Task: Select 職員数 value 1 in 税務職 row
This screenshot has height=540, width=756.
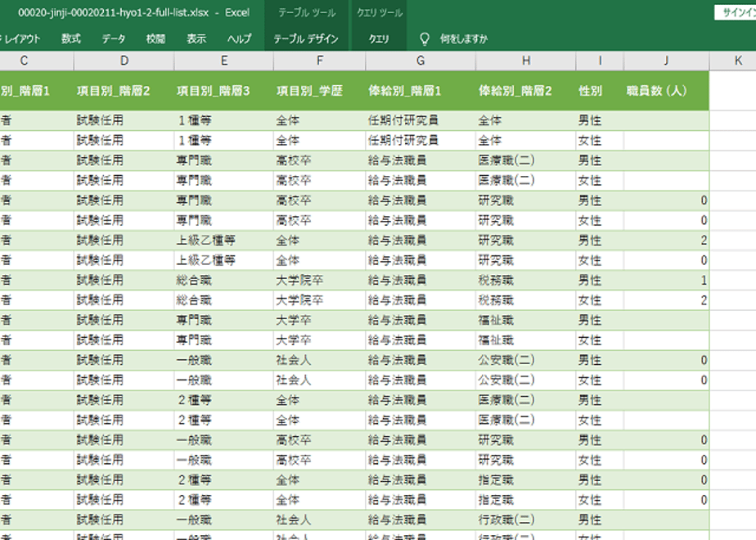Action: tap(666, 281)
